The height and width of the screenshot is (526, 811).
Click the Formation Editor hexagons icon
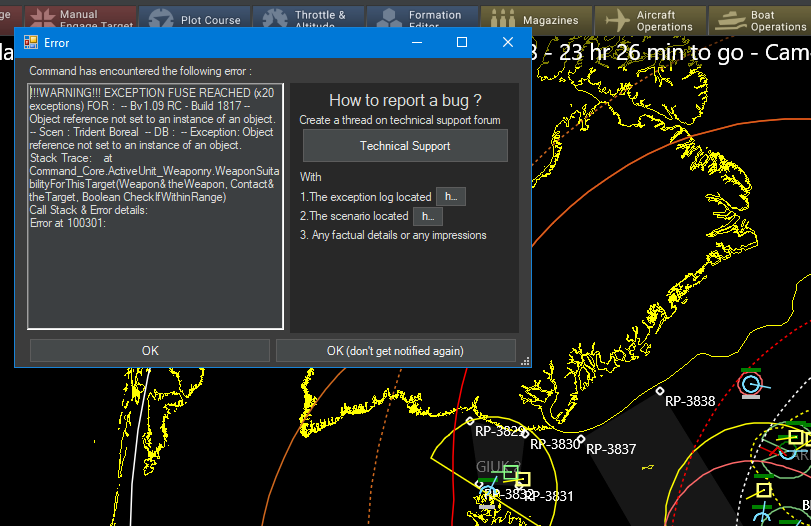pyautogui.click(x=389, y=19)
